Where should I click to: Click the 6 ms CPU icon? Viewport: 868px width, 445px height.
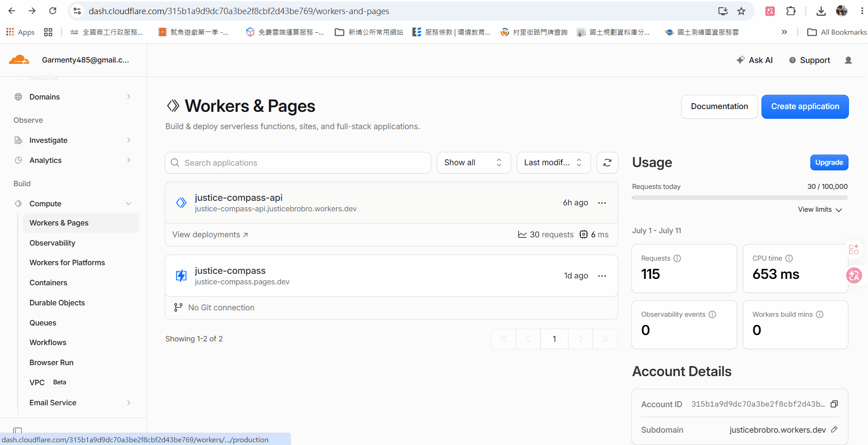coord(584,235)
